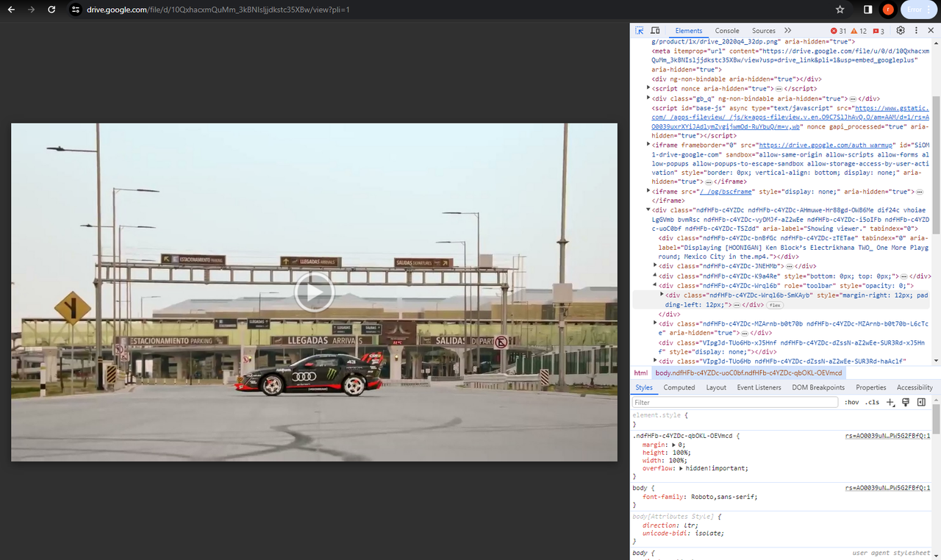Toggle the device toolbar

(655, 30)
